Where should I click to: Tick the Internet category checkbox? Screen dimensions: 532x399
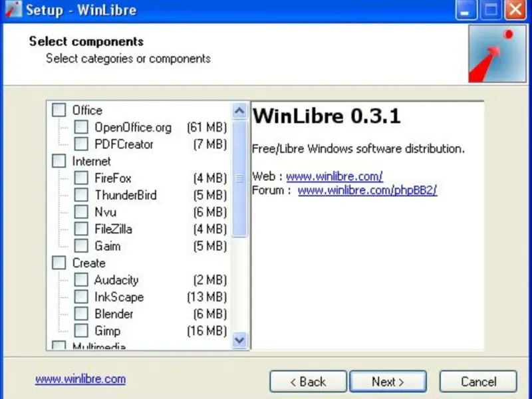[x=59, y=161]
